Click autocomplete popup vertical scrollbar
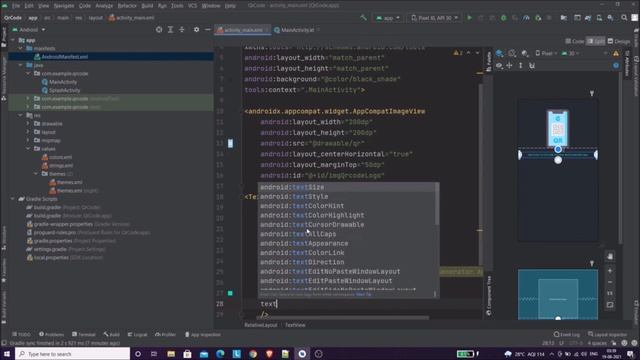Screen dimensions: 640x360 (x=437, y=204)
